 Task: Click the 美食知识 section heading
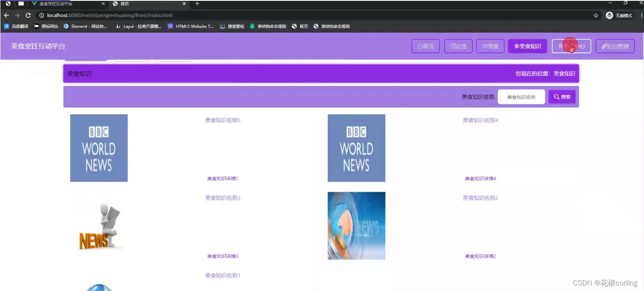[79, 74]
